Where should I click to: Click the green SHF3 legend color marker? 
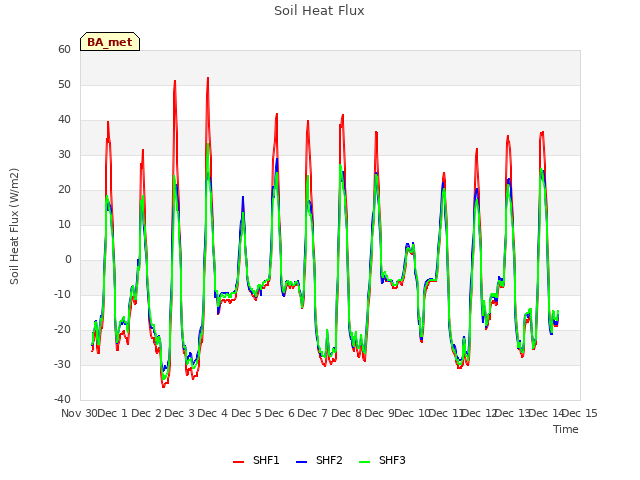[364, 462]
